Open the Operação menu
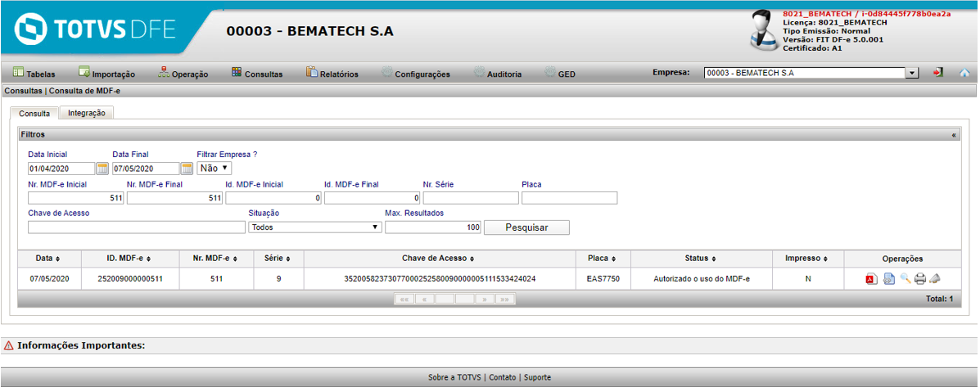 tap(183, 74)
